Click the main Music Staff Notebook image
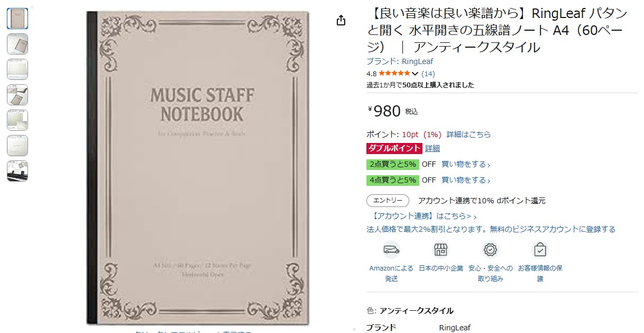The image size is (644, 333). point(198,167)
